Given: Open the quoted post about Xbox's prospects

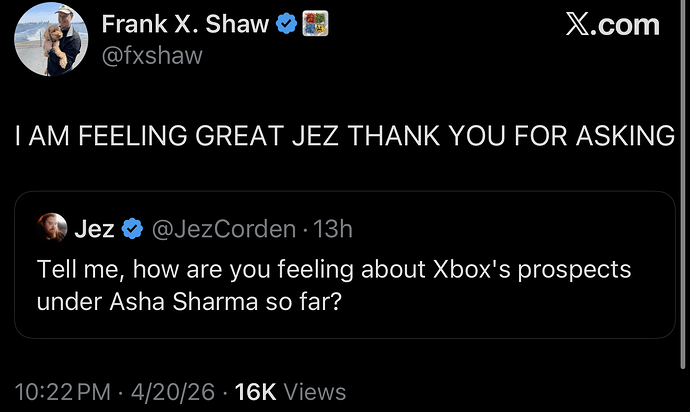Looking at the screenshot, I should coord(334,270).
